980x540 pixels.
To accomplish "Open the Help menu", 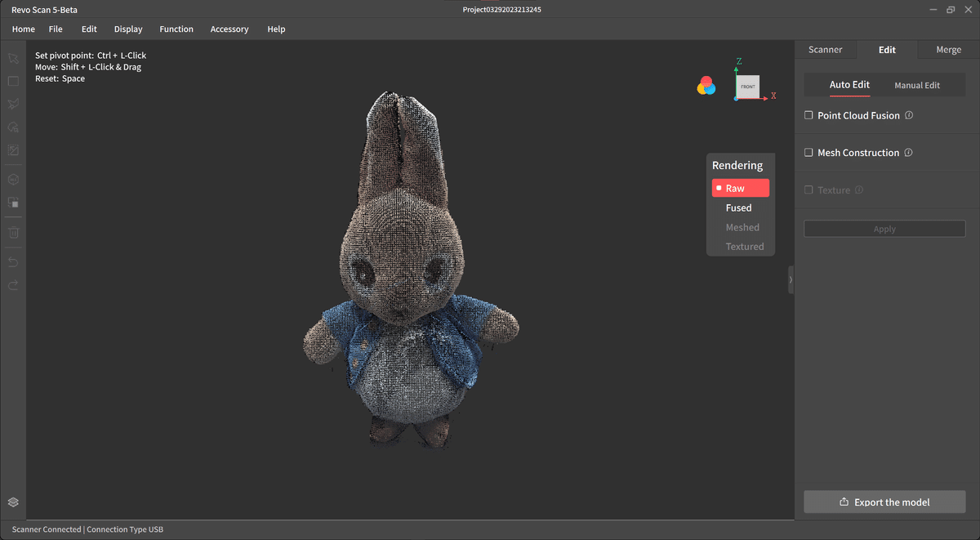I will (276, 29).
